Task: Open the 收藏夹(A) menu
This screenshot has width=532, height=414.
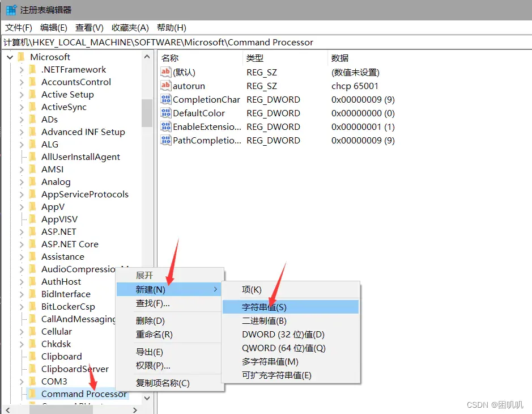Action: tap(129, 27)
